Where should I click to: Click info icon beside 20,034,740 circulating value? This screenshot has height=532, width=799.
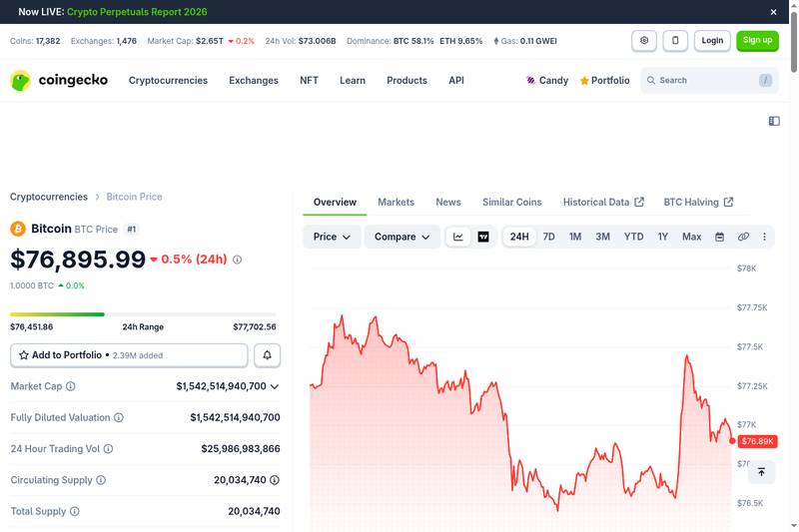pyautogui.click(x=275, y=480)
